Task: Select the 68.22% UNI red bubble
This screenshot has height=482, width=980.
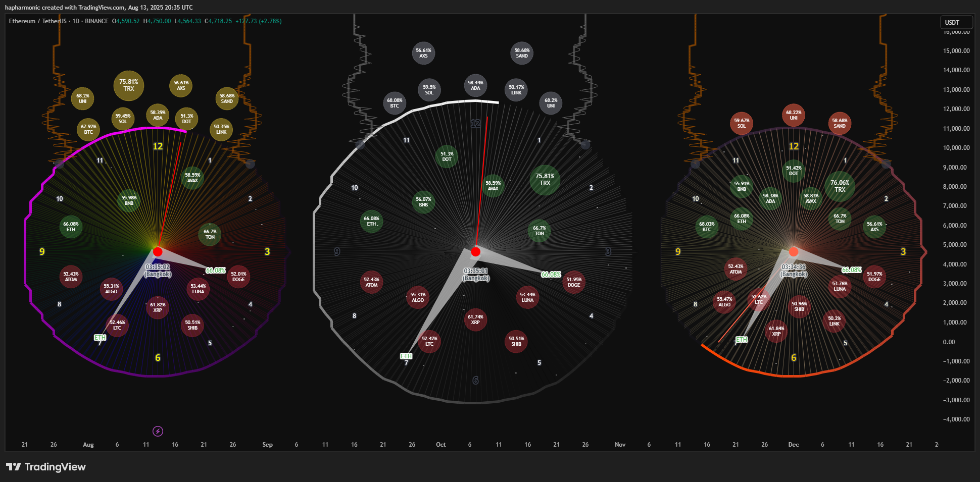Action: click(x=794, y=115)
